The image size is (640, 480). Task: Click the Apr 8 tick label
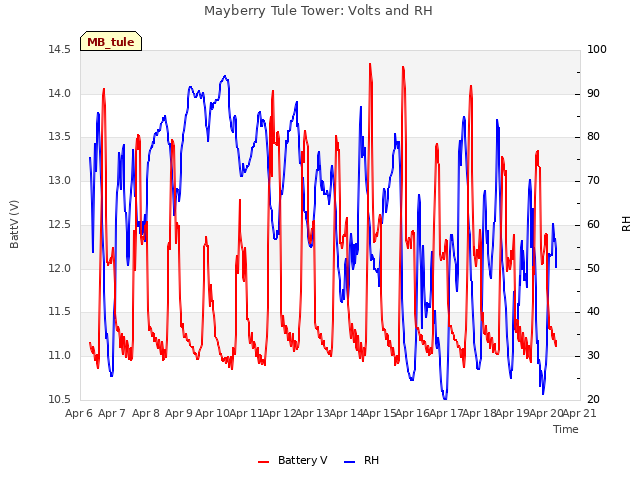(x=146, y=413)
